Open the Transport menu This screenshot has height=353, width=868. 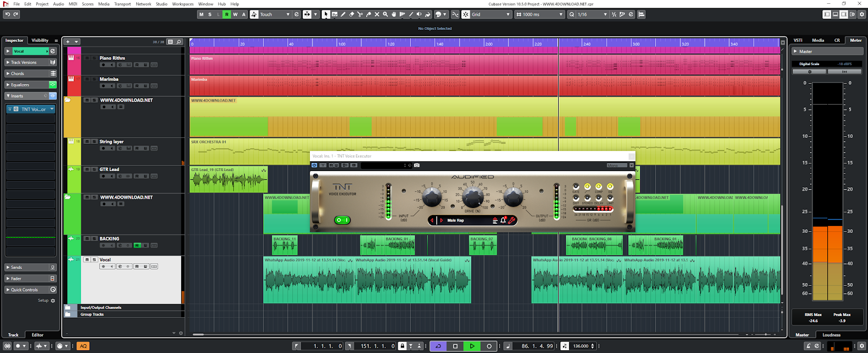click(122, 4)
